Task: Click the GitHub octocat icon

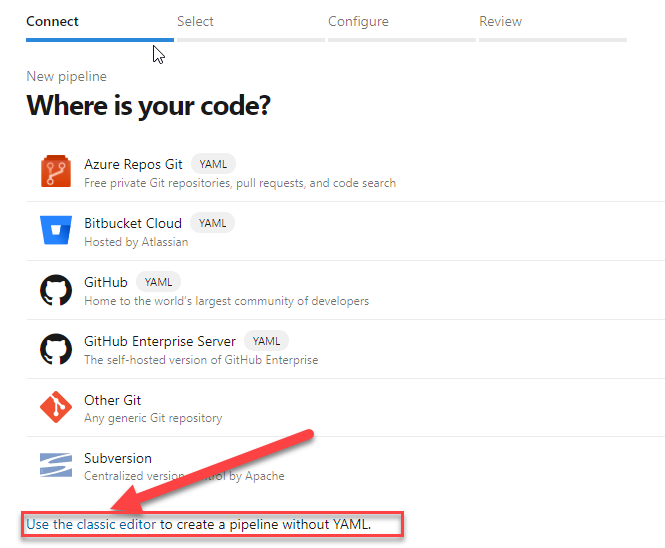Action: [56, 290]
